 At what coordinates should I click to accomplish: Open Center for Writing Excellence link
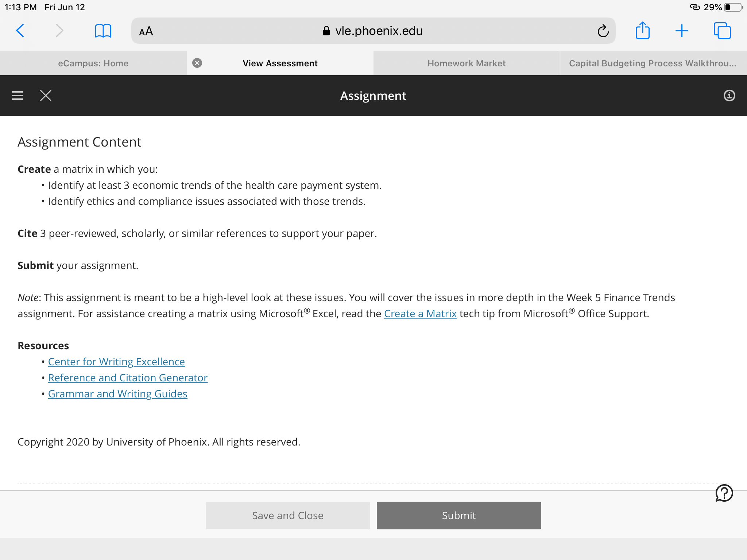point(116,362)
